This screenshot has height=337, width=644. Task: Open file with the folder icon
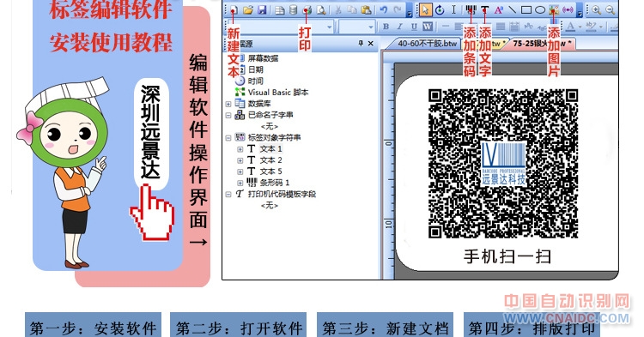tap(247, 9)
